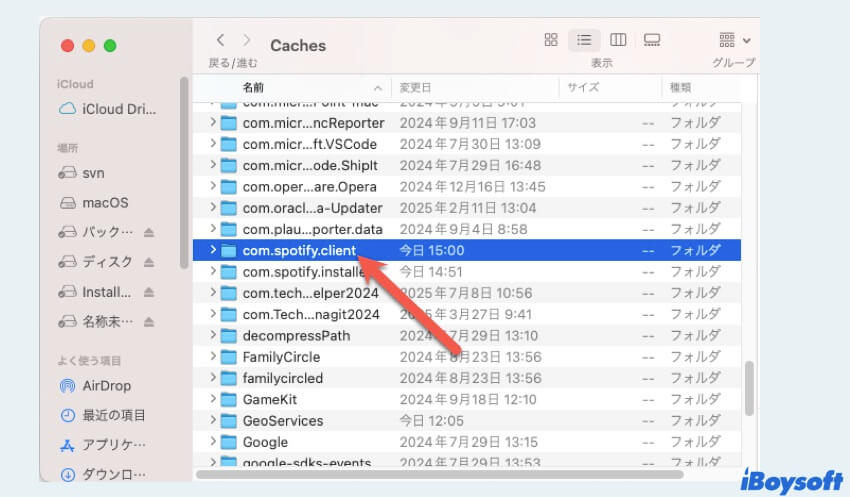This screenshot has width=850, height=497.
Task: Eject the Install… volume
Action: [149, 292]
